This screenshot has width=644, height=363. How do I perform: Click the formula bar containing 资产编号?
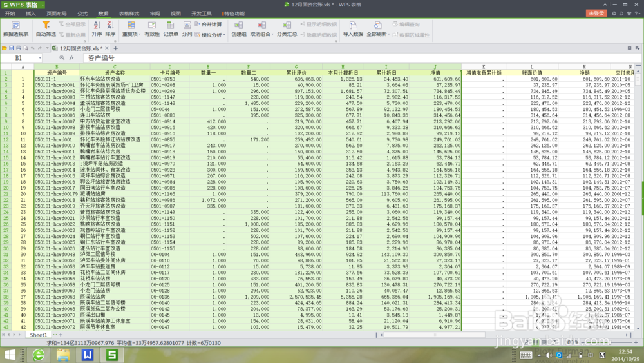[x=361, y=58]
